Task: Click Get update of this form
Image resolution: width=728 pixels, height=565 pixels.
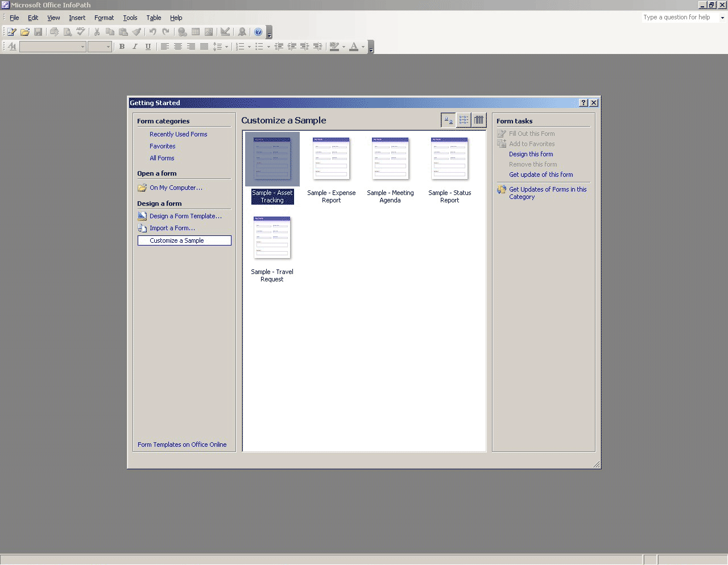Action: 541,175
